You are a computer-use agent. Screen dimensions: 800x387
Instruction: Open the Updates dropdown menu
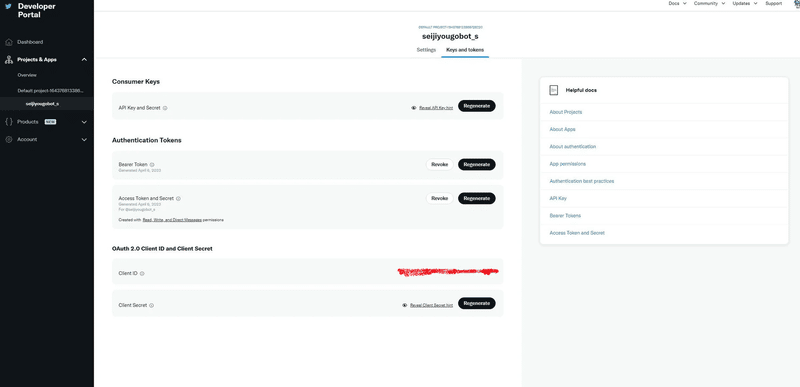(x=745, y=3)
